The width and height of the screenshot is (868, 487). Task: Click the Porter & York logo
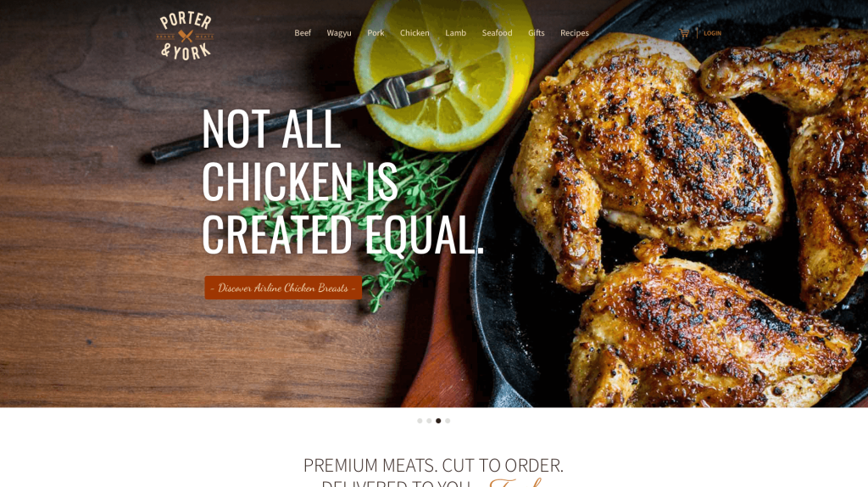coord(186,36)
